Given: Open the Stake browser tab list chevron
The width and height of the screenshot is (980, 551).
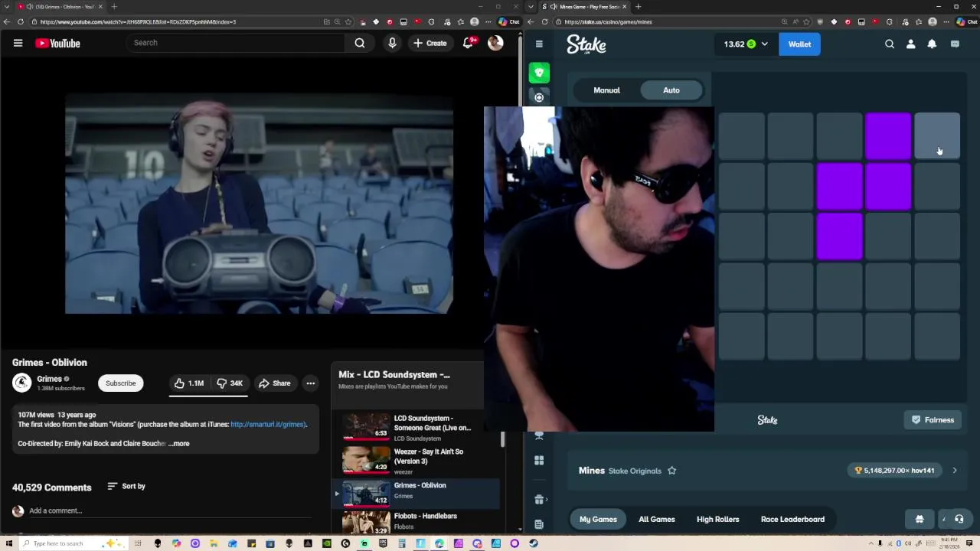Looking at the screenshot, I should (531, 7).
